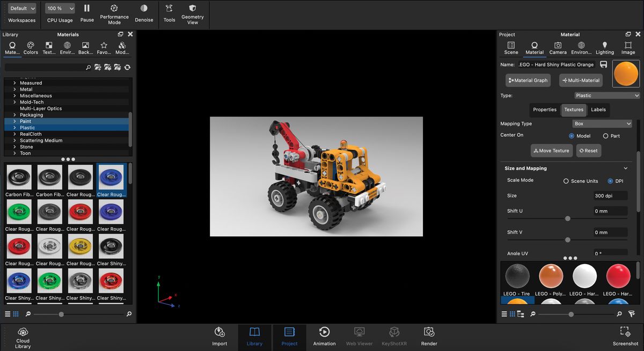Open the Mapping Type dropdown set to Box
Image resolution: width=644 pixels, height=351 pixels.
point(602,123)
